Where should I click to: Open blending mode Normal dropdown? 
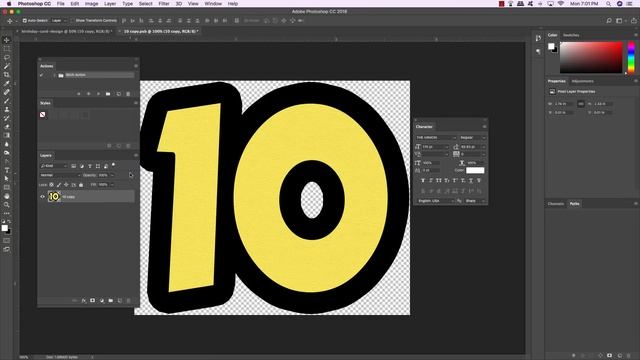[60, 175]
